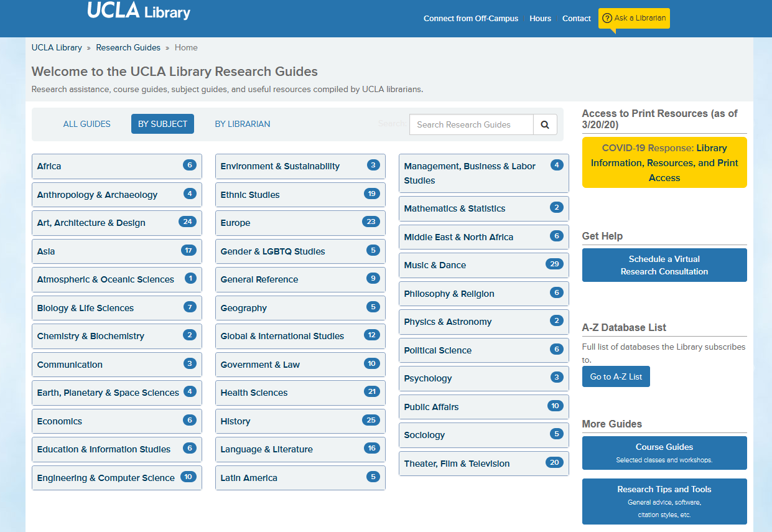Open the Ethnic Studies subject
This screenshot has height=532, width=772.
[300, 195]
